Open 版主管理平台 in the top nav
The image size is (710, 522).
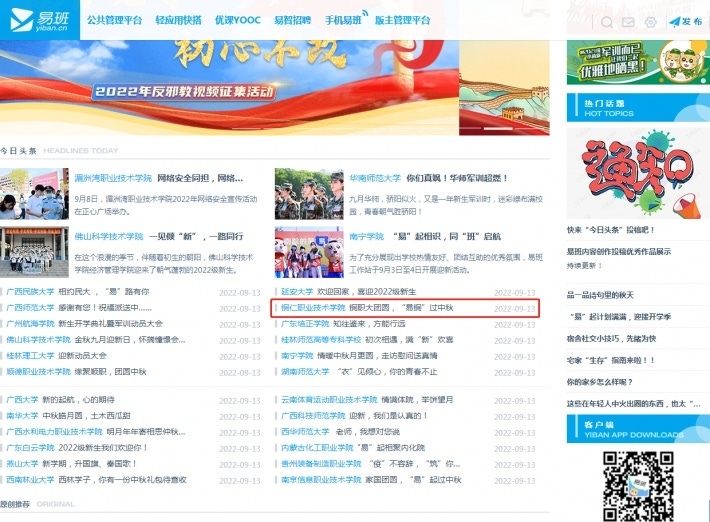tap(403, 20)
